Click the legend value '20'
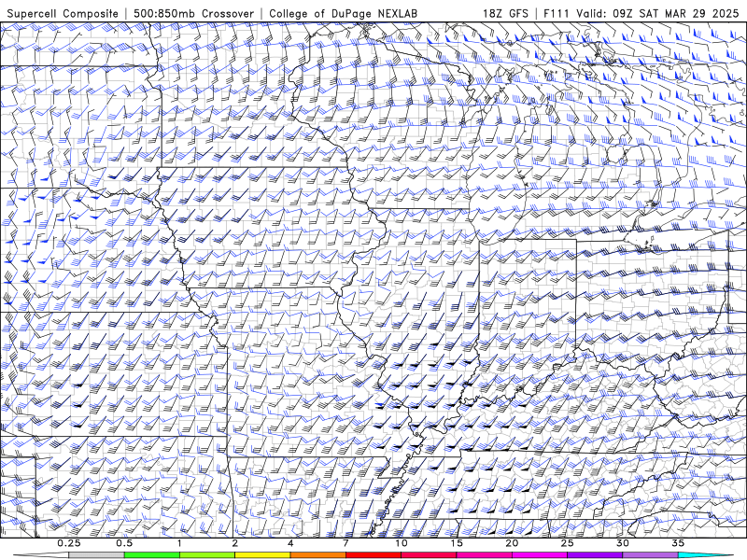Viewport: 747px width, 560px height. (x=512, y=543)
